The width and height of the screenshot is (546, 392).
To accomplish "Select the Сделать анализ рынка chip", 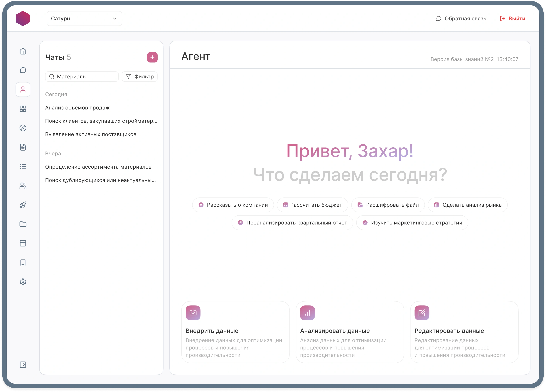I will [x=468, y=205].
